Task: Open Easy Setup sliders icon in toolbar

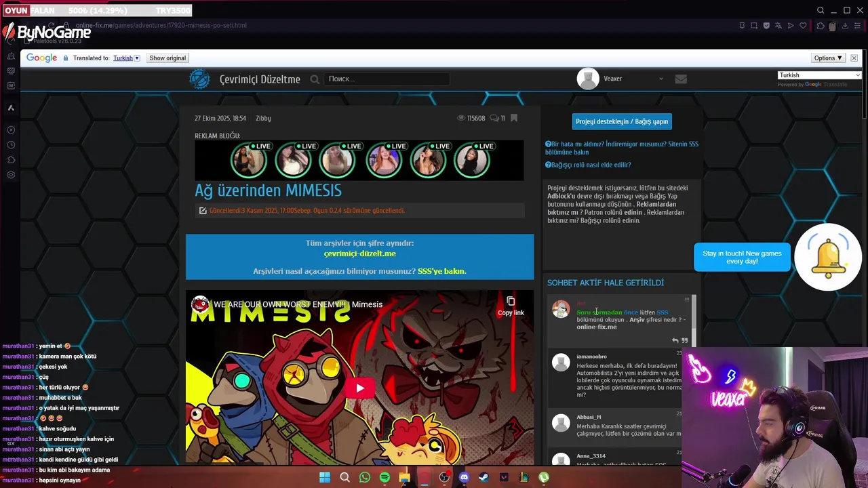Action: tap(857, 26)
